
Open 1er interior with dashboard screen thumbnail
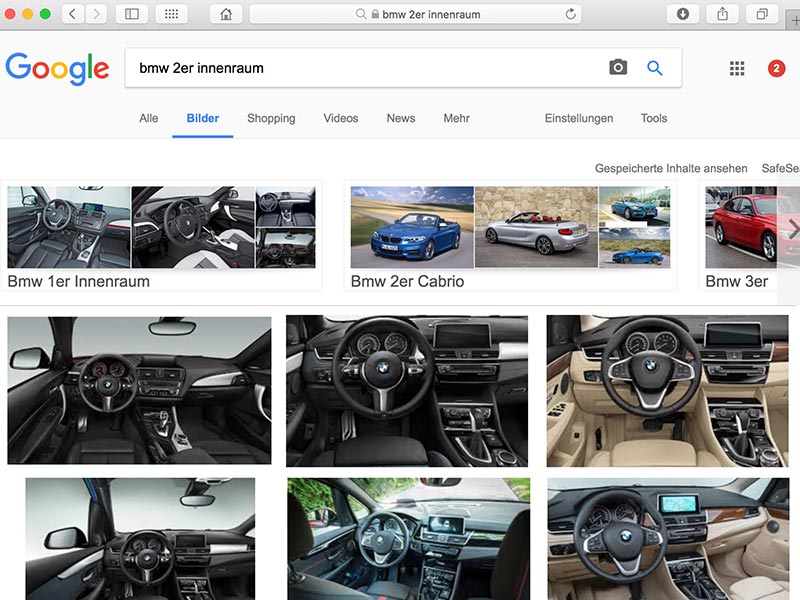click(x=68, y=227)
